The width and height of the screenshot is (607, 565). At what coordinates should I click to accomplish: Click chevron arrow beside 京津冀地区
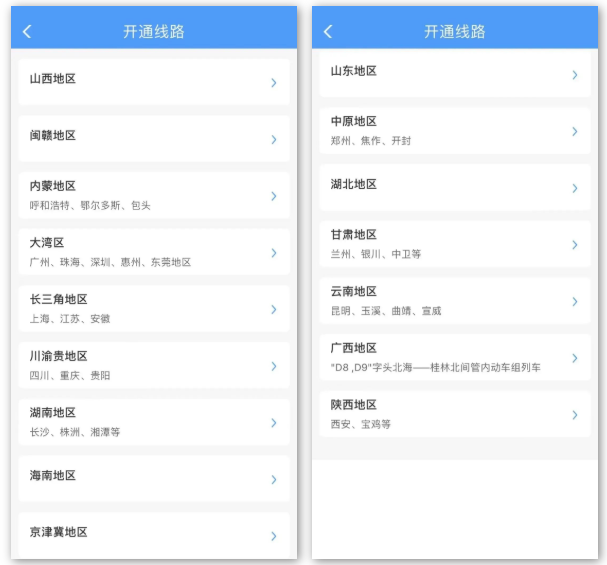coord(273,536)
